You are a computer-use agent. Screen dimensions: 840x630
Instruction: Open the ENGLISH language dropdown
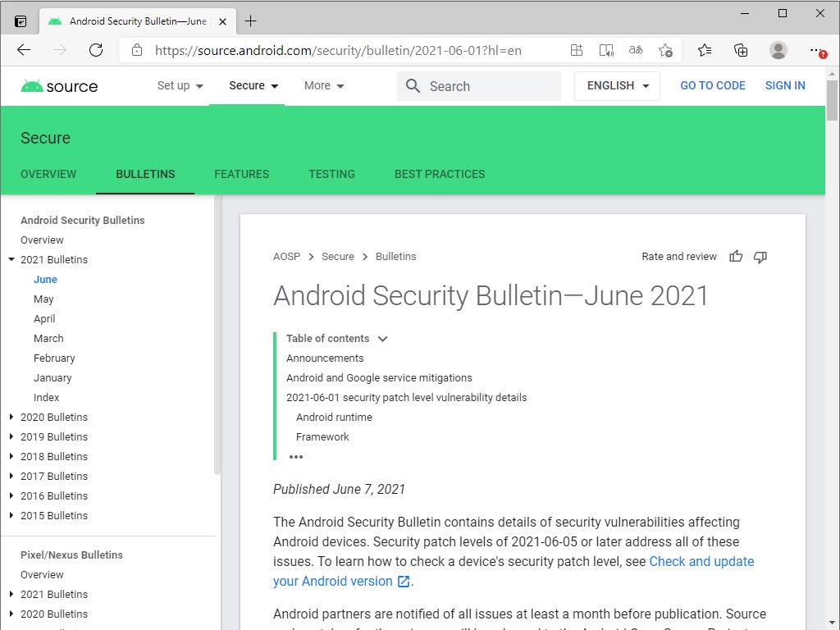(x=616, y=85)
